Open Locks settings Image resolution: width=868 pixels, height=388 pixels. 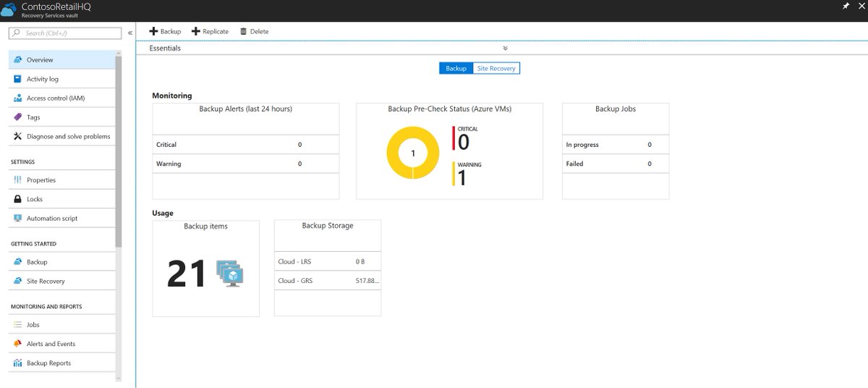tap(61, 199)
